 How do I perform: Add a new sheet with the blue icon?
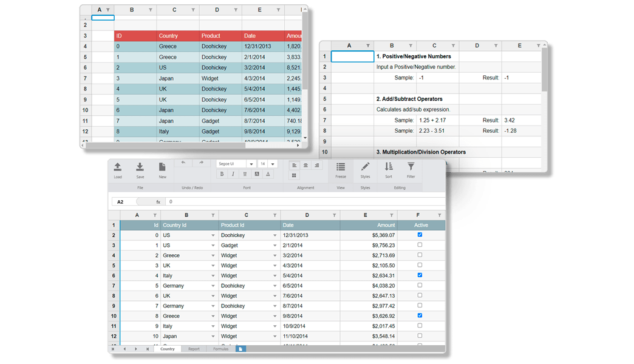(240, 349)
